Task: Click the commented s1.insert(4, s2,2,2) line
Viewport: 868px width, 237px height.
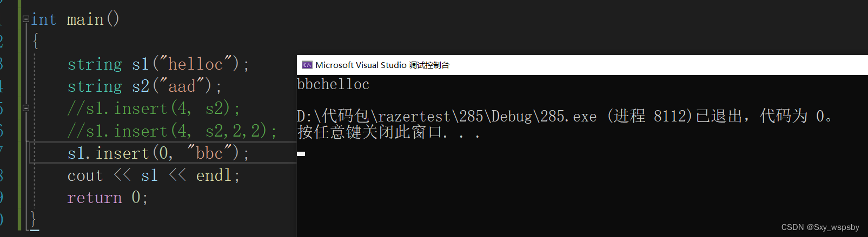Action: pos(172,131)
